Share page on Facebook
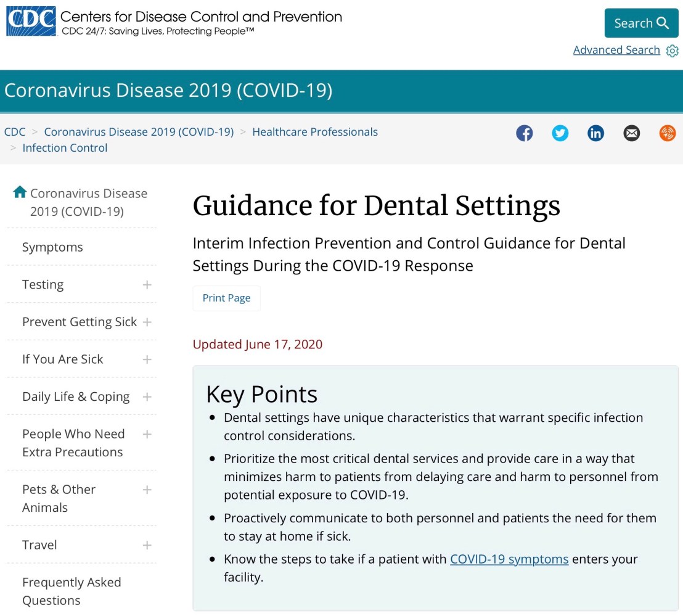683x616 pixels. (524, 133)
